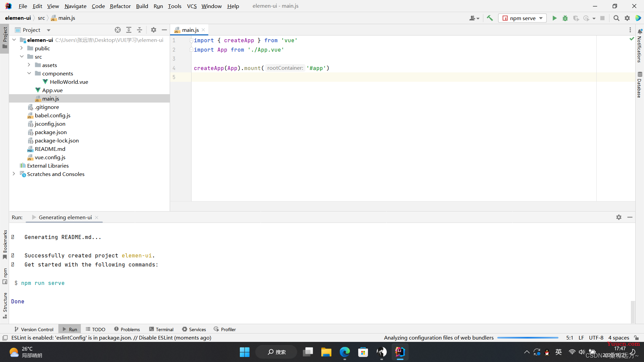Open the Problems tool window
Screen dimensions: 644x362
127,329
